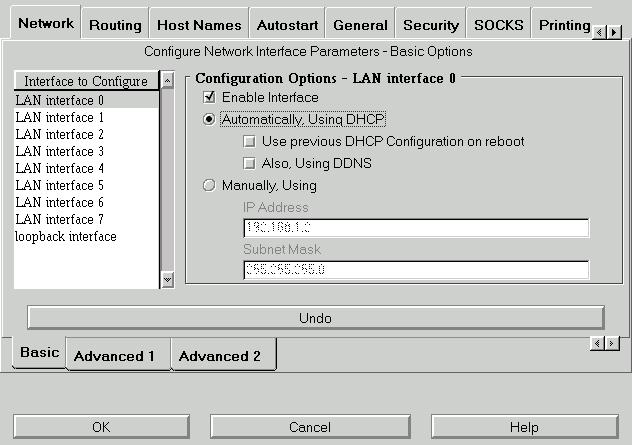
Task: Click the Subnet Mask input field
Action: point(416,270)
